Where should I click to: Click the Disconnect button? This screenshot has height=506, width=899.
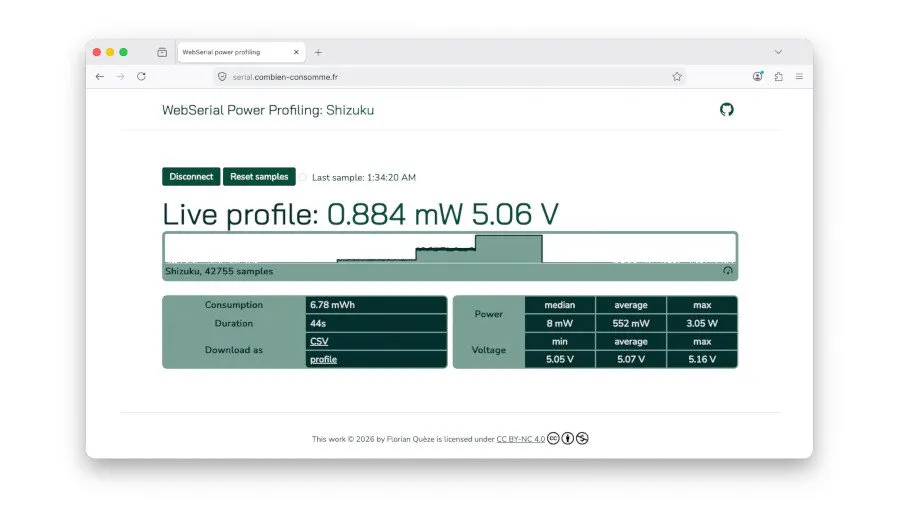point(191,176)
